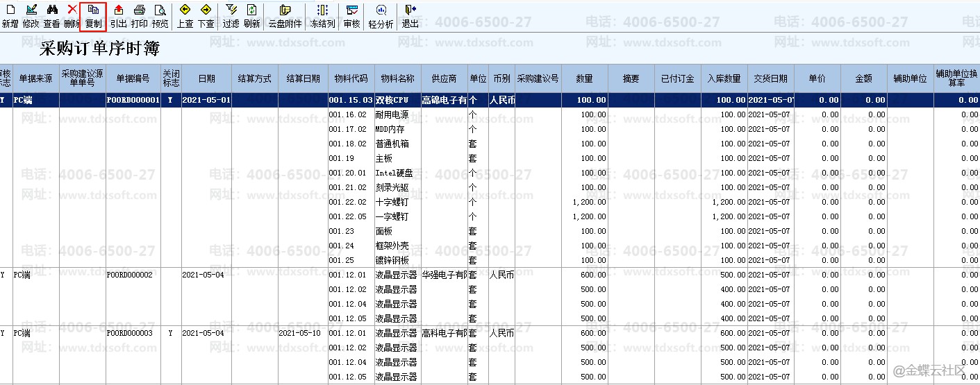Click the 打印 (print) toolbar icon
Viewport: 980px width, 385px height.
coord(140,16)
